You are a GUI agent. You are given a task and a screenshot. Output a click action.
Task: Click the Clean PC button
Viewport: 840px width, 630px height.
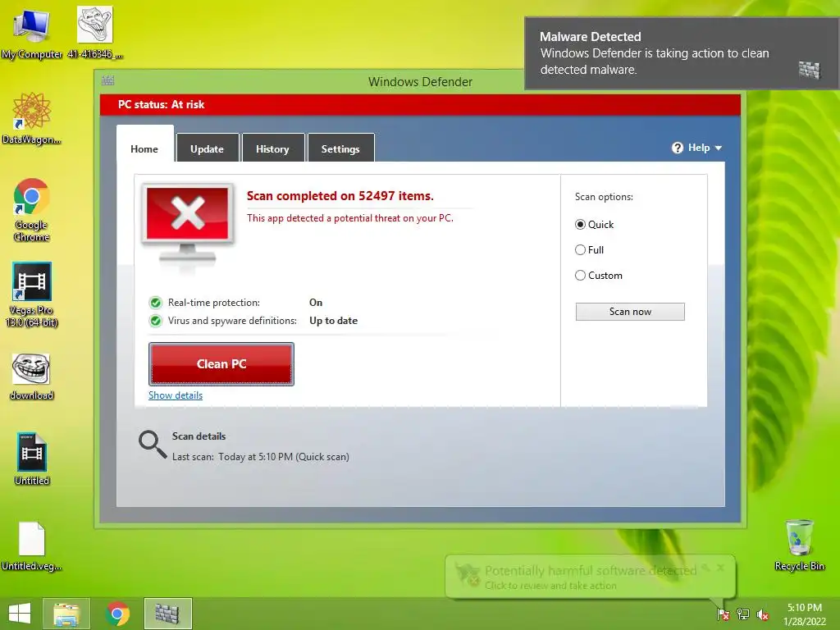click(221, 363)
